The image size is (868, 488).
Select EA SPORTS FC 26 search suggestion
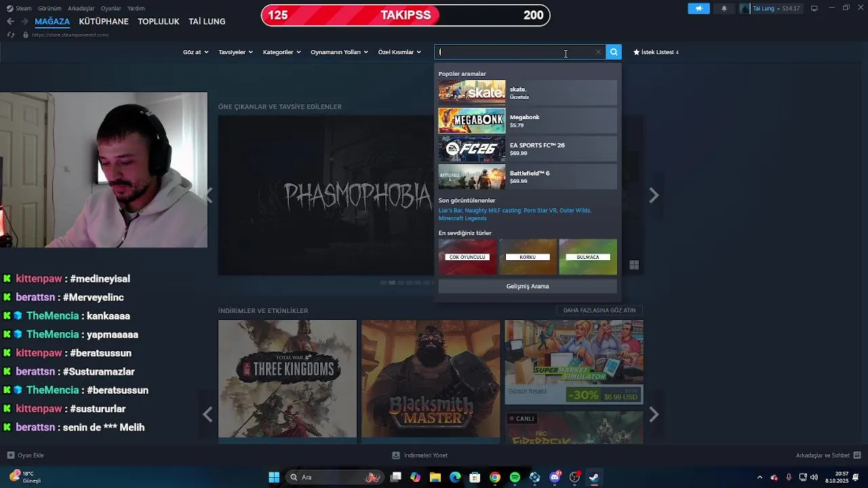point(528,148)
